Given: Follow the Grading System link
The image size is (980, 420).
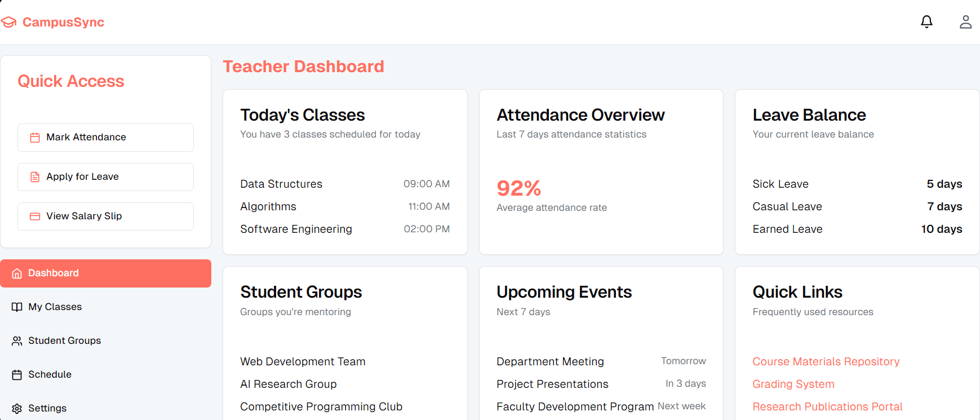Looking at the screenshot, I should coord(793,384).
